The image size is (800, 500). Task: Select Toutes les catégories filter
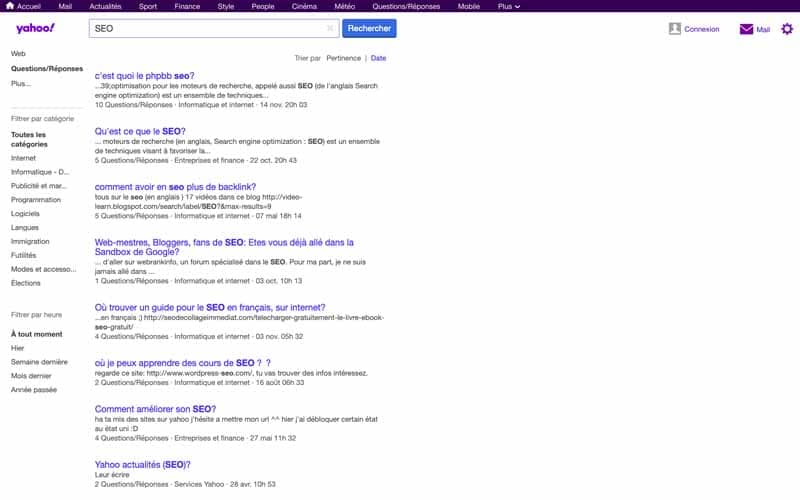[29, 139]
